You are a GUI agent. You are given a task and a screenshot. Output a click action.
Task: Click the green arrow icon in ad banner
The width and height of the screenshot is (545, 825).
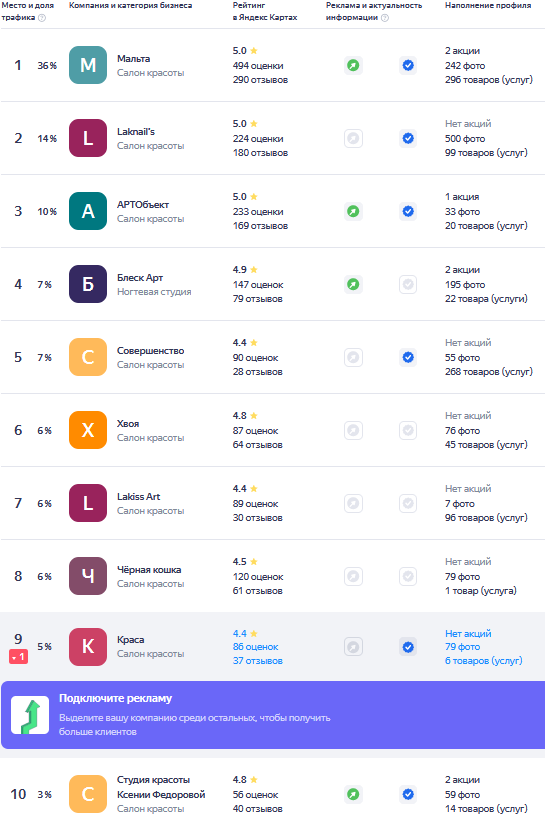click(30, 715)
